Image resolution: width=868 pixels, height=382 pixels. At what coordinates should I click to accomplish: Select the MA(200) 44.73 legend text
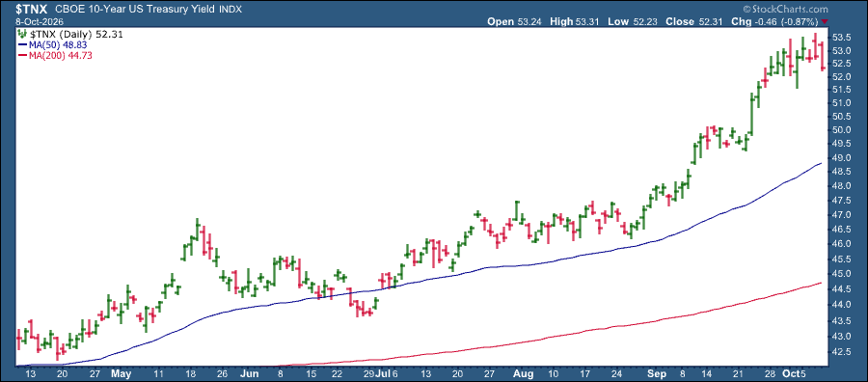point(61,54)
